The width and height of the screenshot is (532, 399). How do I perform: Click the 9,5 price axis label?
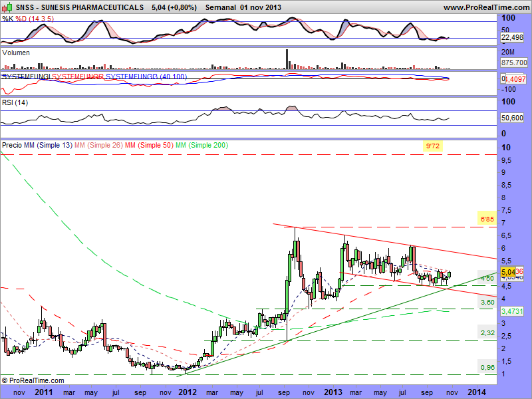click(x=506, y=160)
